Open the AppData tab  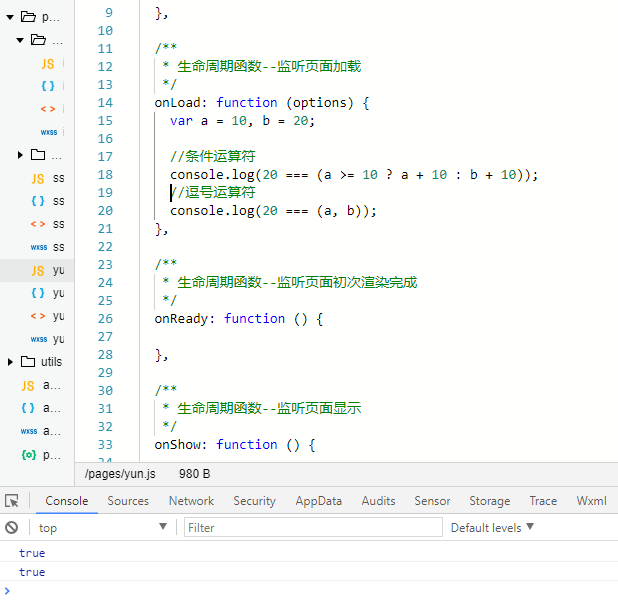click(318, 501)
